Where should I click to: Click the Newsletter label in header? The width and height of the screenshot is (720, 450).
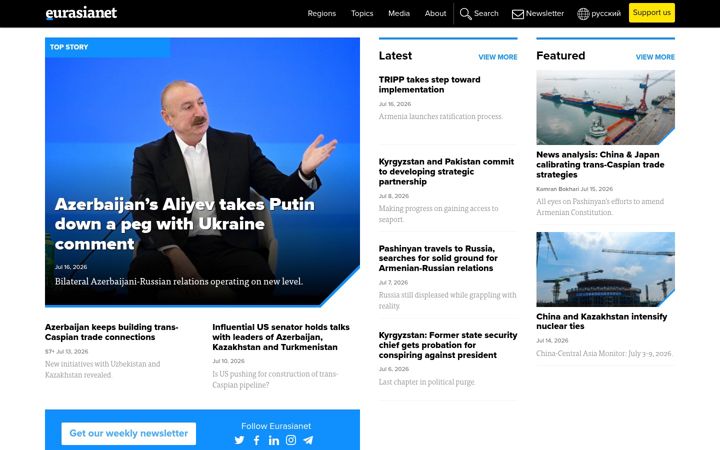click(x=545, y=13)
